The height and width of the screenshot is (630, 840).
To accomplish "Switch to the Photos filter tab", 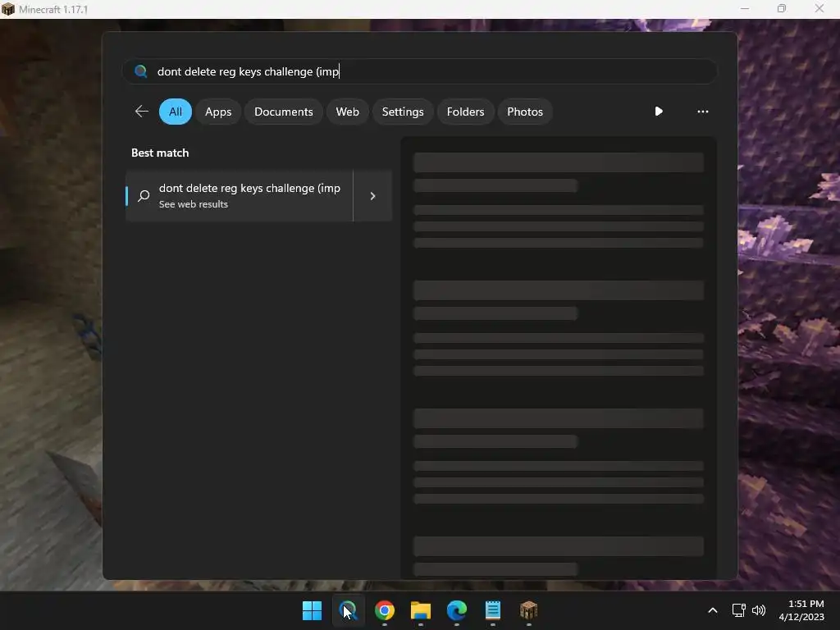I will [x=525, y=112].
